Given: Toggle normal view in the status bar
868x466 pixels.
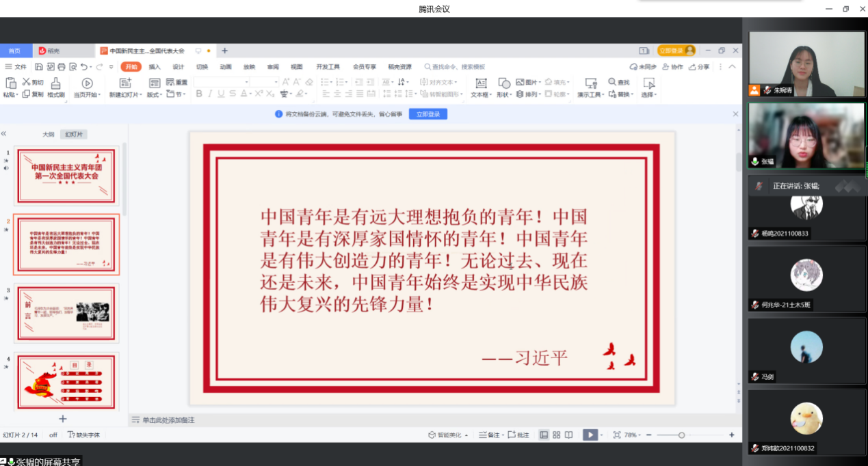Looking at the screenshot, I should click(544, 435).
